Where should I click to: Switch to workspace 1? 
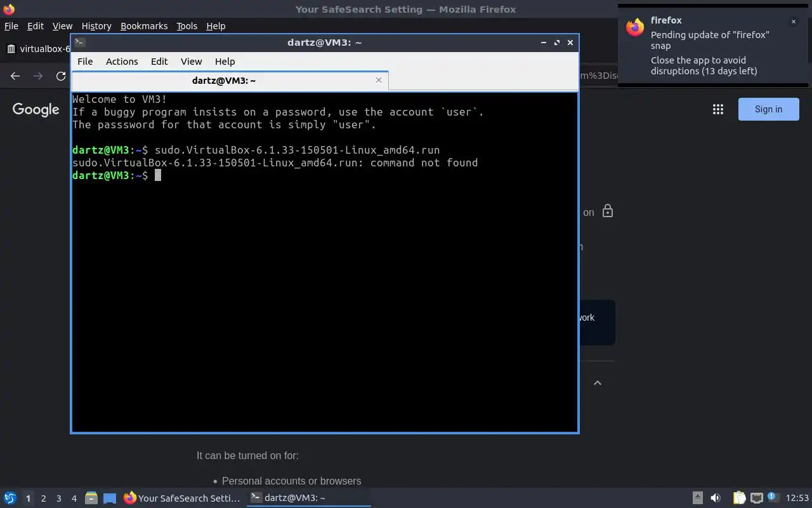click(28, 498)
